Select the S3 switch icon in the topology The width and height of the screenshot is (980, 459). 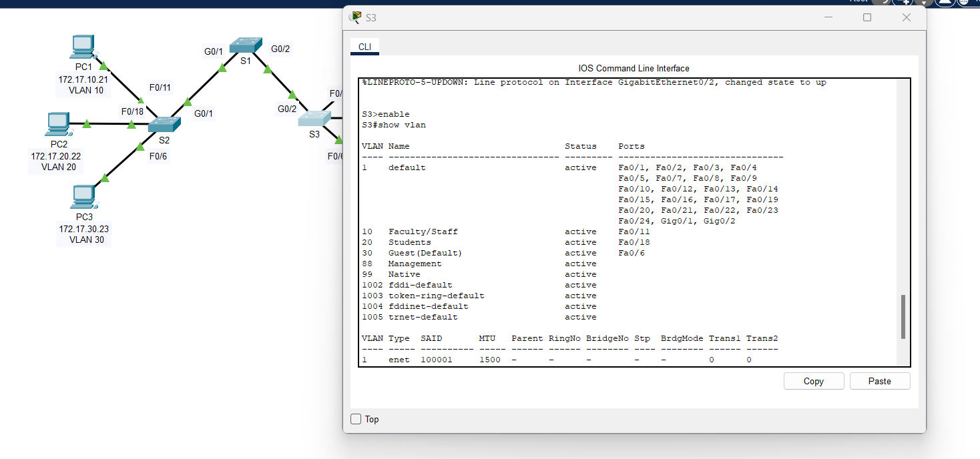[x=314, y=119]
